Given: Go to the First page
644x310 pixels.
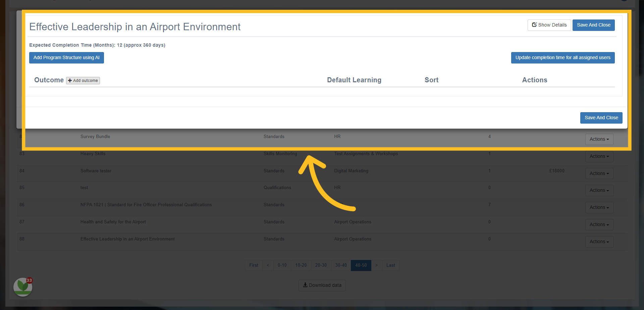Looking at the screenshot, I should coord(254,265).
